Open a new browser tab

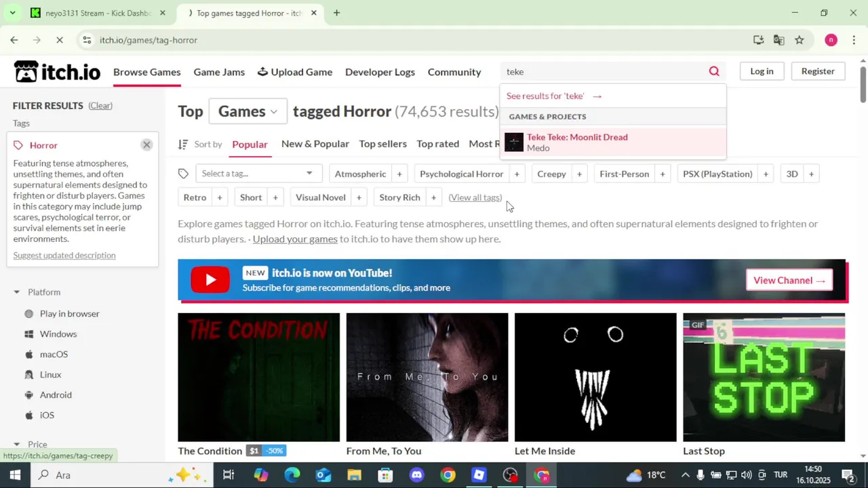tap(336, 13)
